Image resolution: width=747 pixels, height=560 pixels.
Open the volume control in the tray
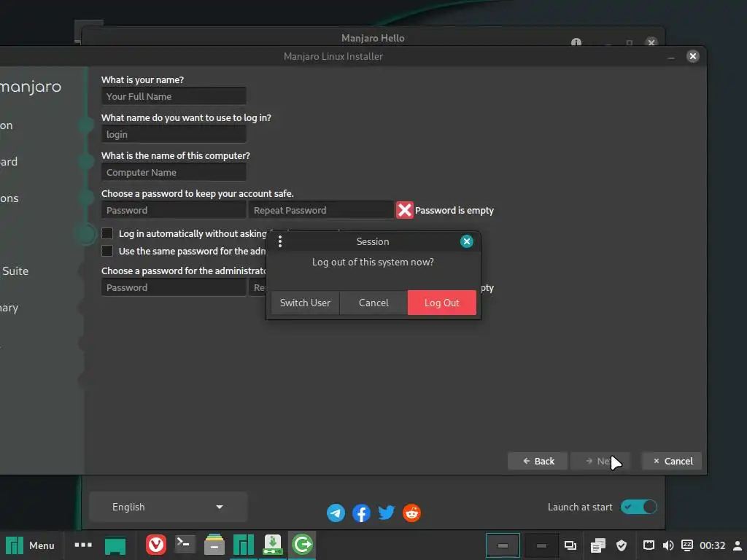(668, 545)
